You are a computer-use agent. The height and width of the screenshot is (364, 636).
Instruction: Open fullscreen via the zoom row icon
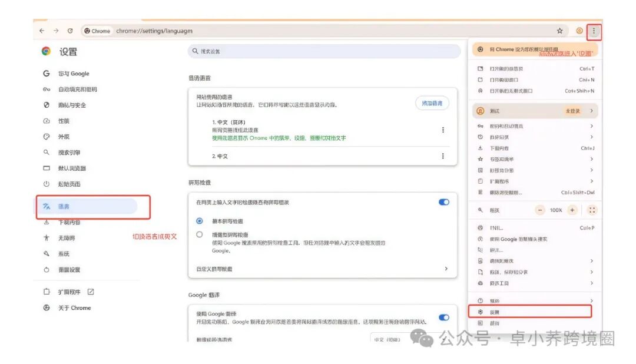coord(592,210)
